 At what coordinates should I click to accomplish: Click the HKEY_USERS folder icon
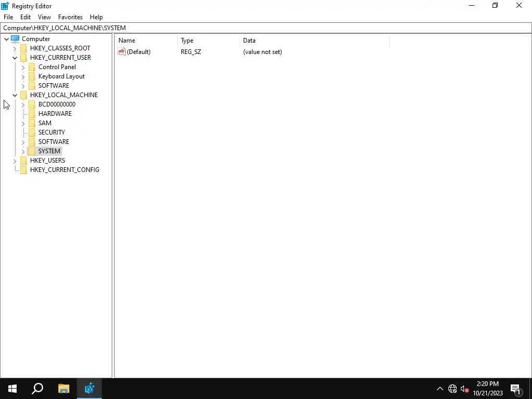coord(23,160)
